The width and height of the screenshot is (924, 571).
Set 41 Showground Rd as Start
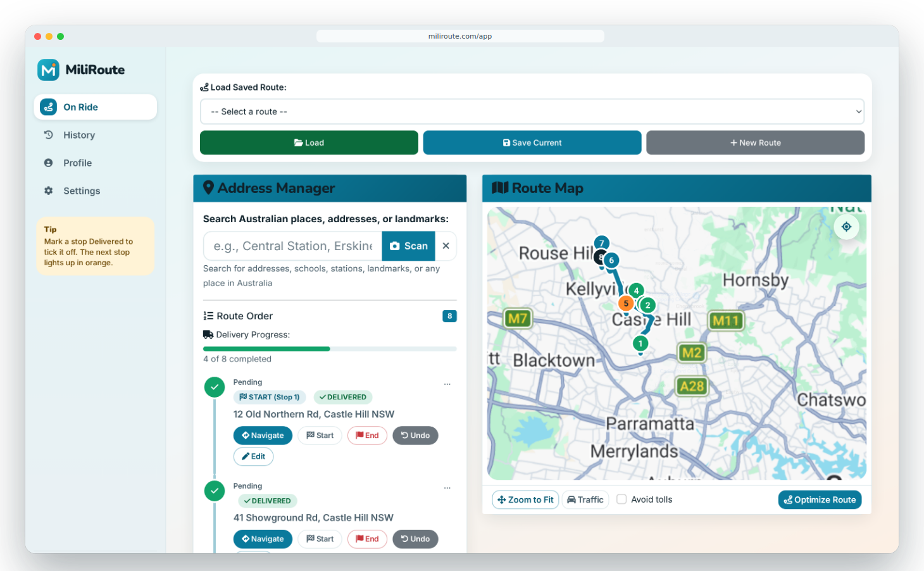pos(320,539)
